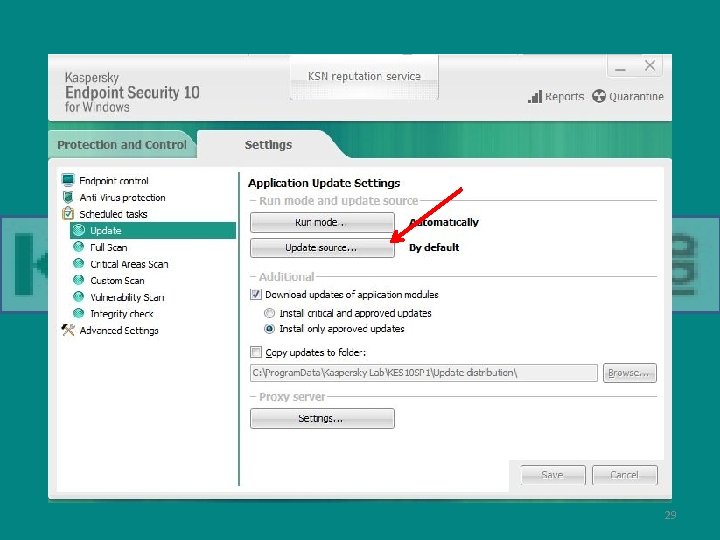
Task: Click the update distribution folder path field
Action: click(424, 373)
